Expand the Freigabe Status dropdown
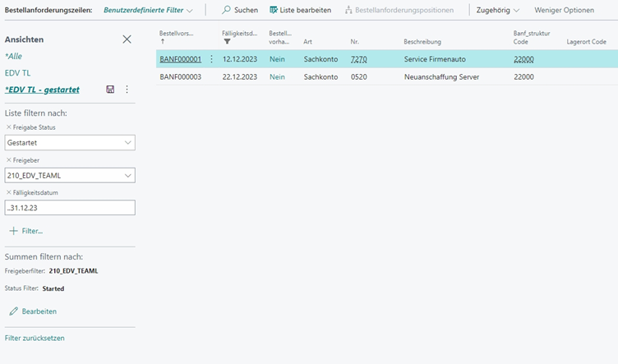 pyautogui.click(x=127, y=143)
